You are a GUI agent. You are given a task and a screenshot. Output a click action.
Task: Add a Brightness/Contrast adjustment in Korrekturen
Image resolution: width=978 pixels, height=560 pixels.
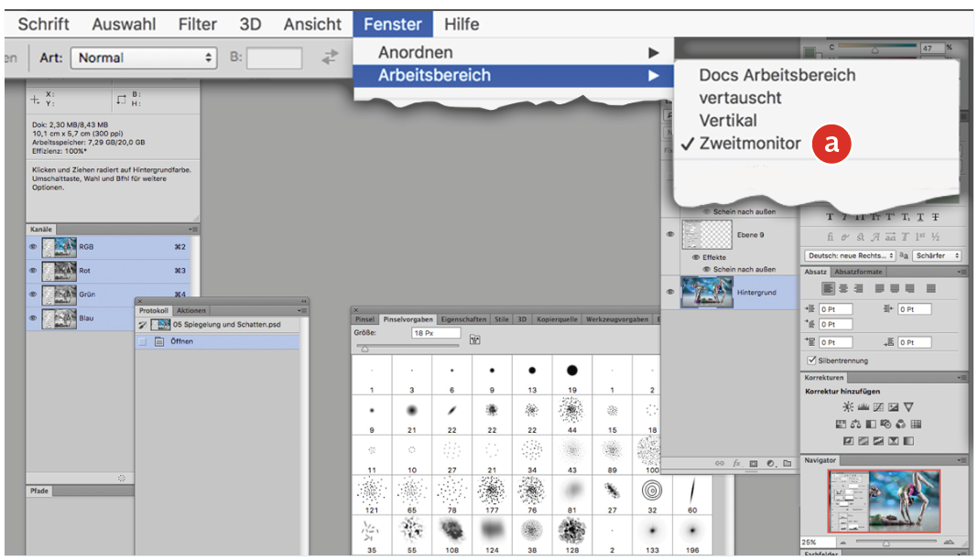click(x=848, y=407)
